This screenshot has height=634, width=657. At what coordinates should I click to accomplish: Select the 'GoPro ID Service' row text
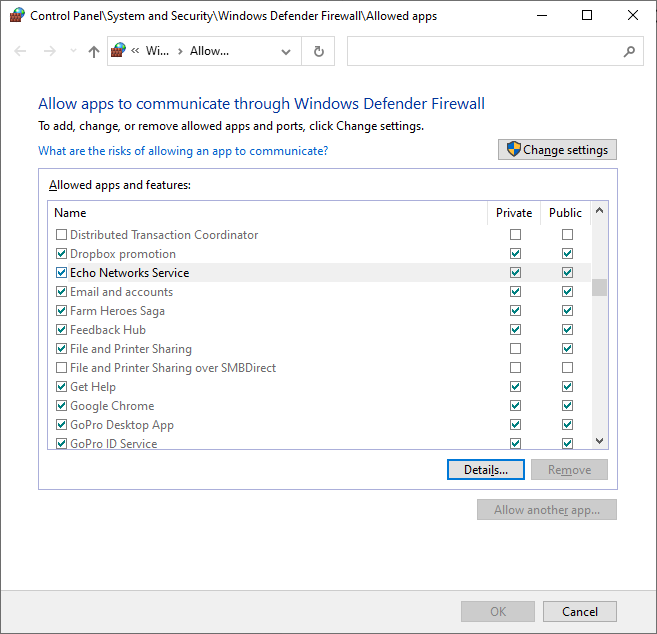pyautogui.click(x=114, y=443)
